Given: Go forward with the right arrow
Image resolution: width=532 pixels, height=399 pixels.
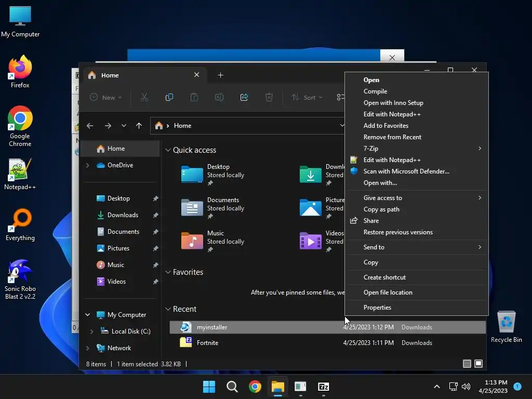Looking at the screenshot, I should pyautogui.click(x=108, y=126).
